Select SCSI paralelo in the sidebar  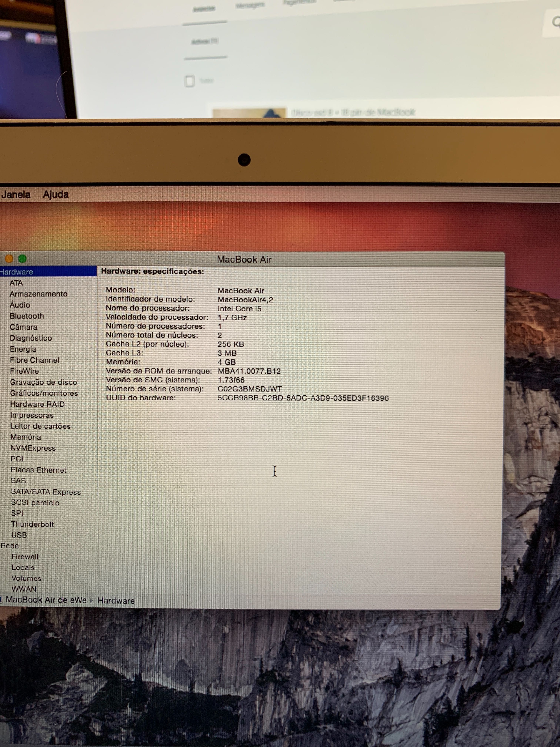click(35, 502)
